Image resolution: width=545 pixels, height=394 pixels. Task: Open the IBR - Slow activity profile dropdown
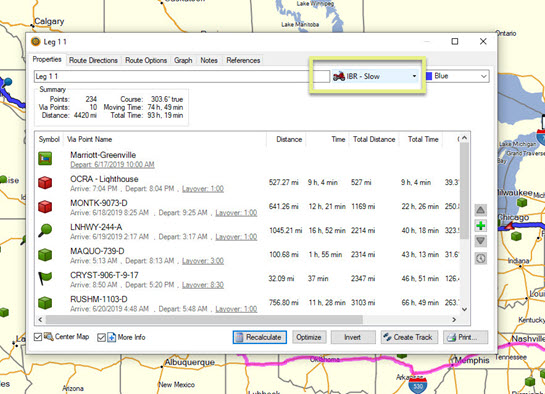pyautogui.click(x=375, y=76)
